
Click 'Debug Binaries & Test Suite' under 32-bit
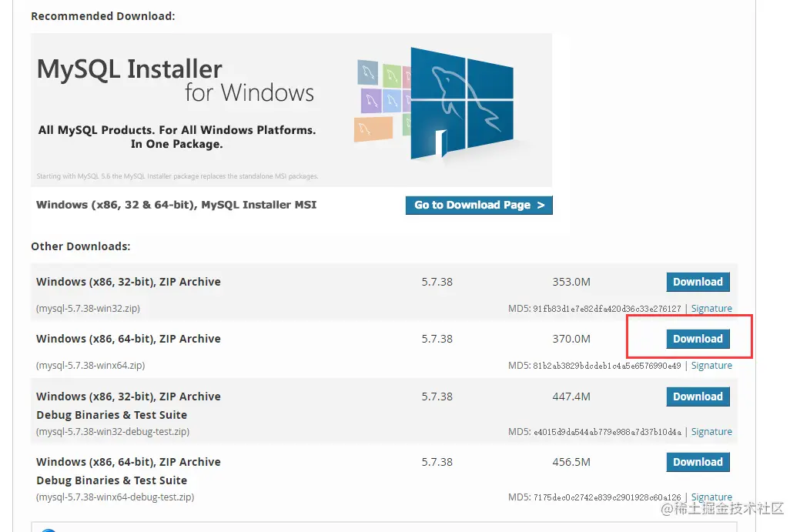coord(112,415)
